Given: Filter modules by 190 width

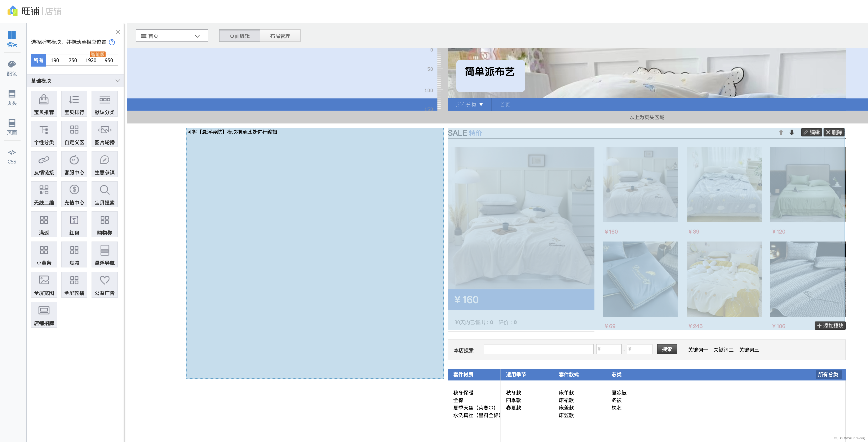Looking at the screenshot, I should coord(55,60).
